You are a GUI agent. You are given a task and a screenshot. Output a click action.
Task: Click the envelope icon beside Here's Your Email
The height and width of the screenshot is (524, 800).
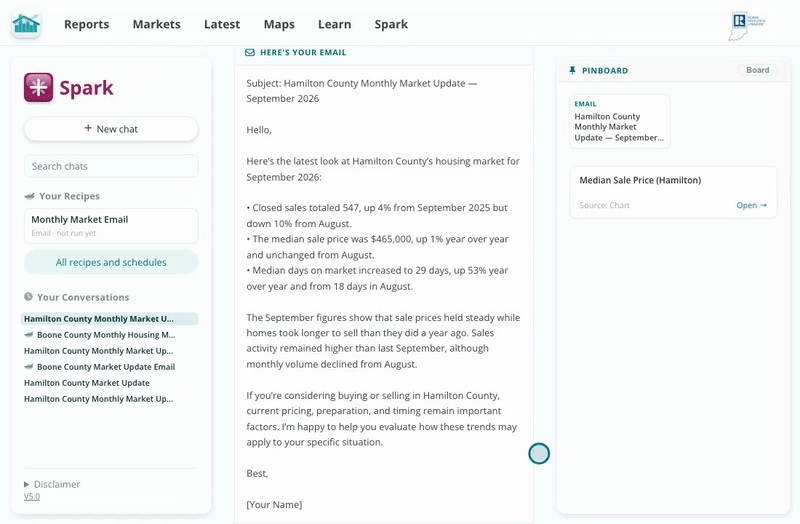click(x=249, y=53)
